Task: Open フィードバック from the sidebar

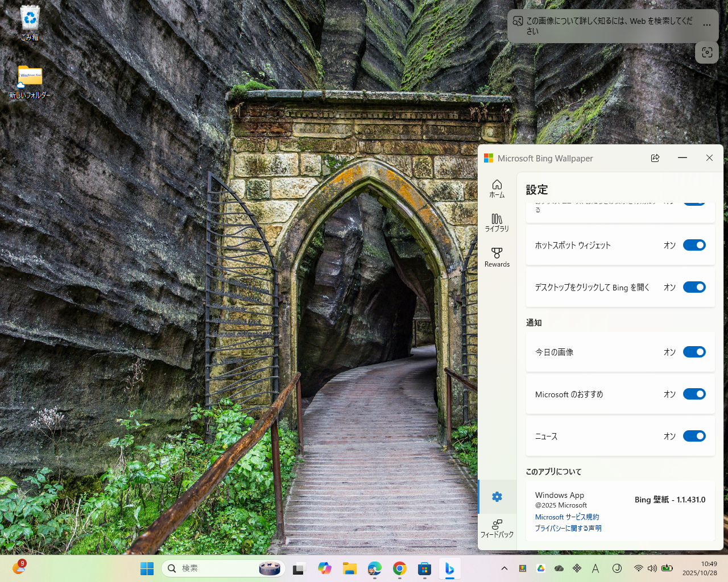Action: (497, 527)
